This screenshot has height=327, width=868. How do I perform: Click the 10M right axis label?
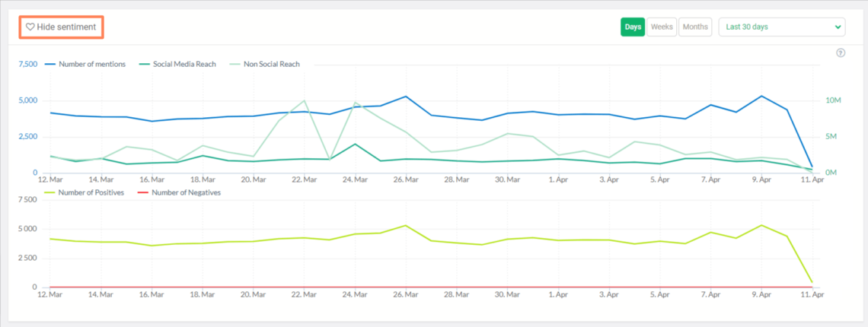833,100
